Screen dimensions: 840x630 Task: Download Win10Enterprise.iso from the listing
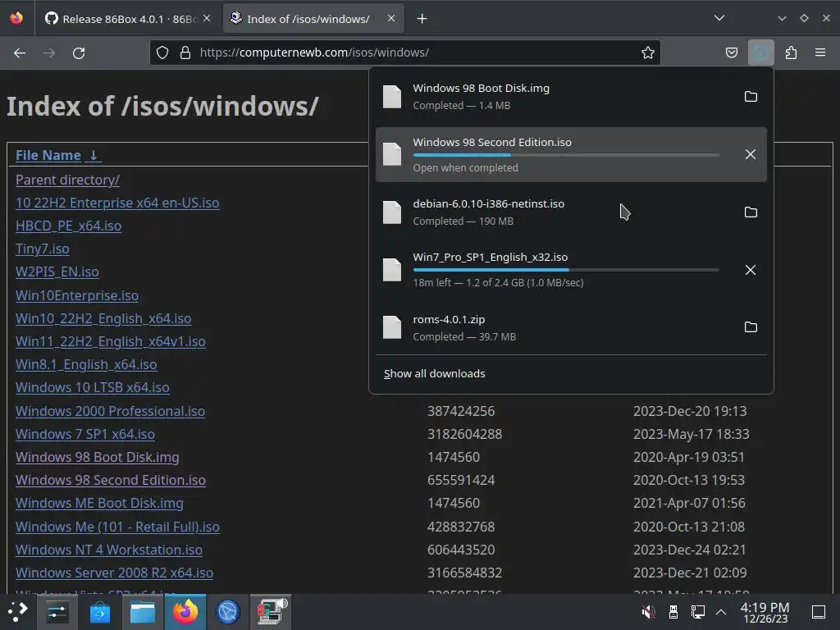pos(77,295)
